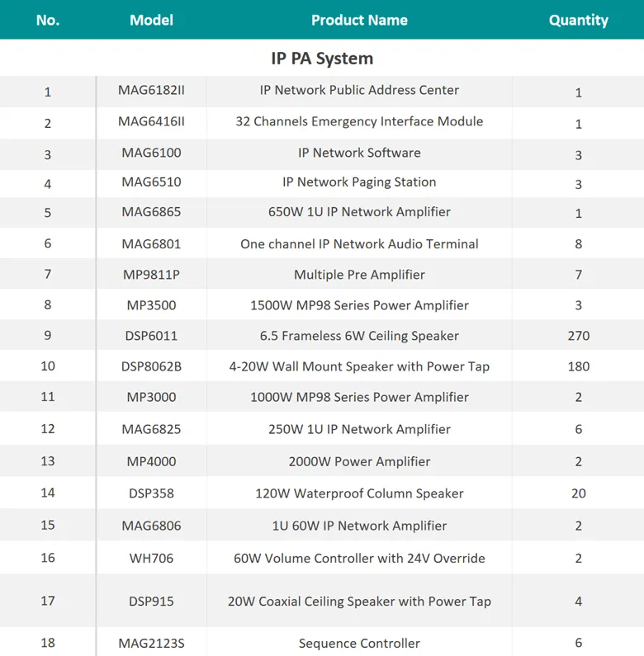Click model cell 'MAG6510'

(151, 182)
